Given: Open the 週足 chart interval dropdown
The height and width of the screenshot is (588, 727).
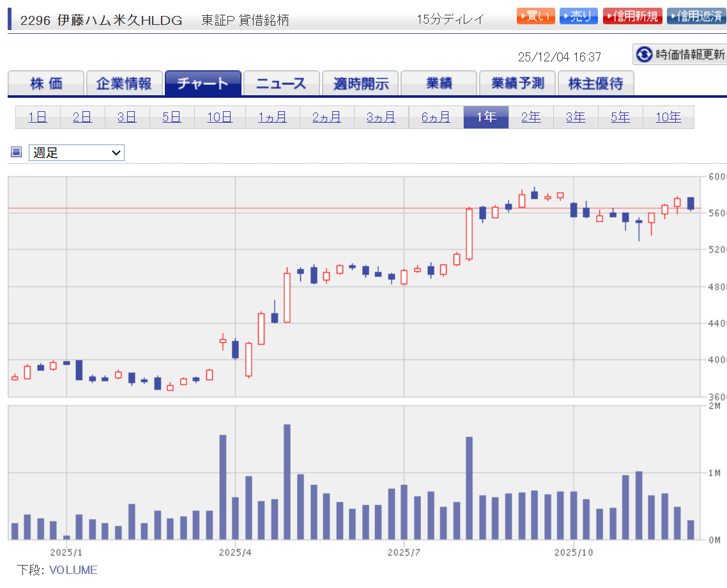Looking at the screenshot, I should coord(77,153).
